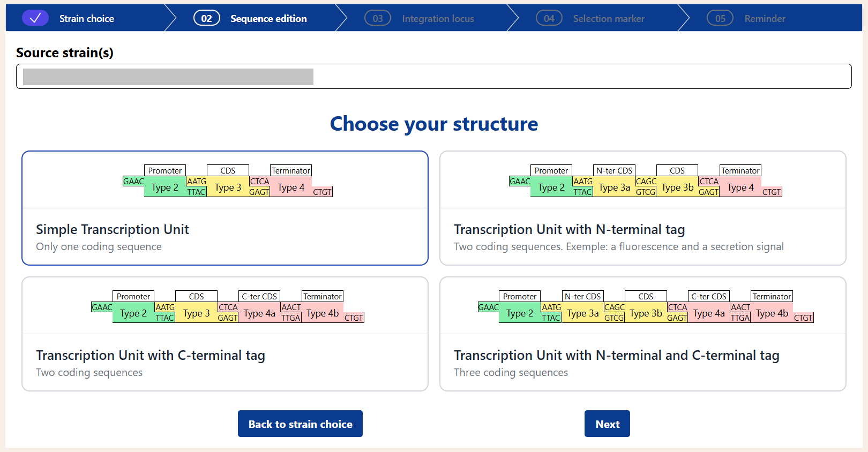868x452 pixels.
Task: Select the C-ter CDS Type 4a block
Action: click(259, 313)
